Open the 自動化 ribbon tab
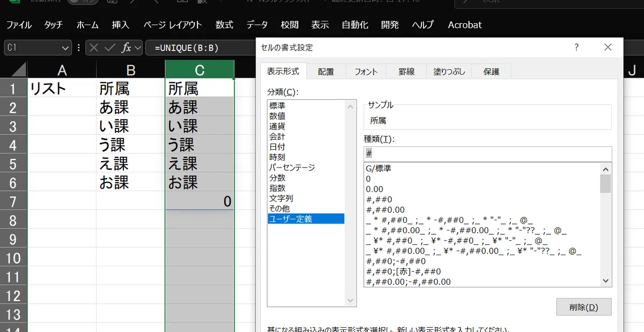 [355, 25]
